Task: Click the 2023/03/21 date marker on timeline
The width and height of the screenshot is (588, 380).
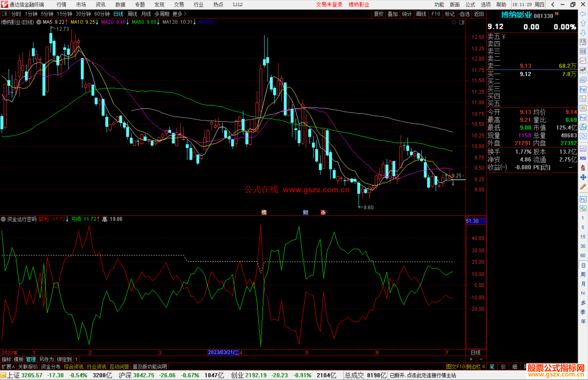Action: click(223, 352)
